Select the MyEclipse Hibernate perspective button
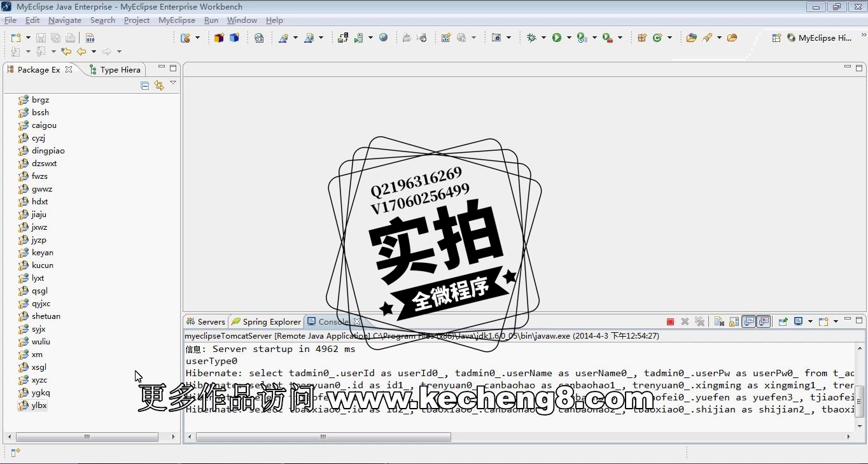Viewport: 868px width, 464px height. click(820, 38)
